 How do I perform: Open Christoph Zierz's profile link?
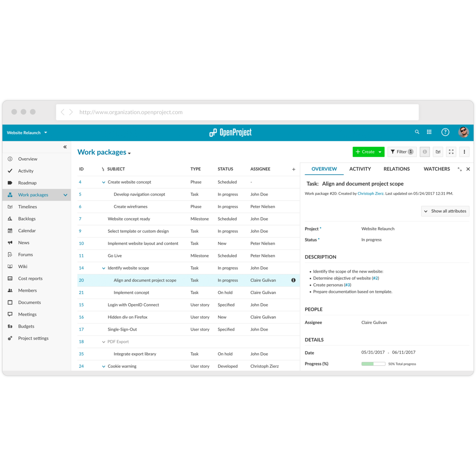[370, 193]
